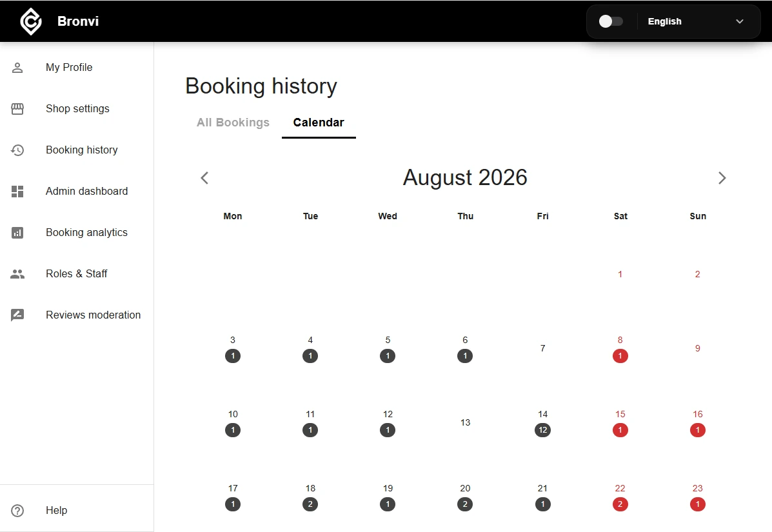Image resolution: width=772 pixels, height=532 pixels.
Task: Click the red badge under August 23
Action: [x=698, y=504]
